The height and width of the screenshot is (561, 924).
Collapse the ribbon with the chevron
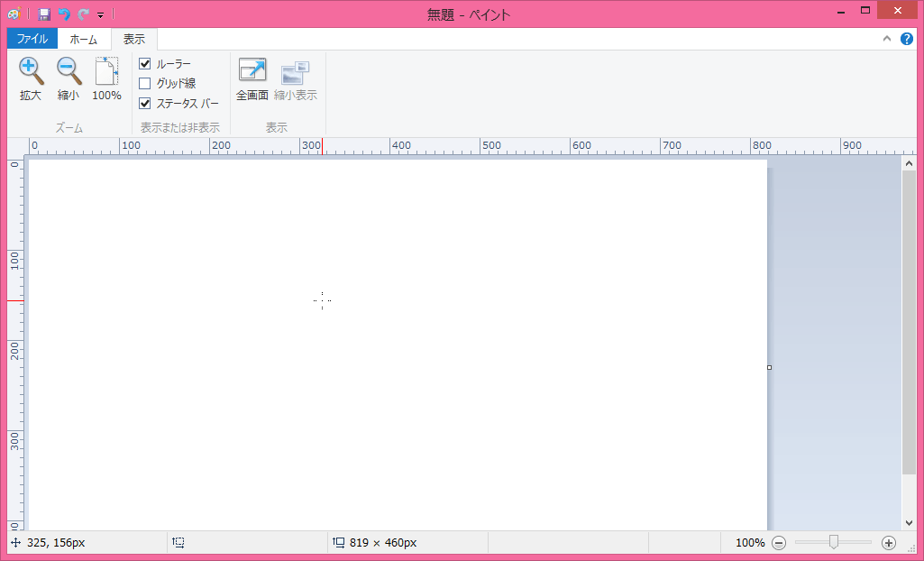[886, 39]
